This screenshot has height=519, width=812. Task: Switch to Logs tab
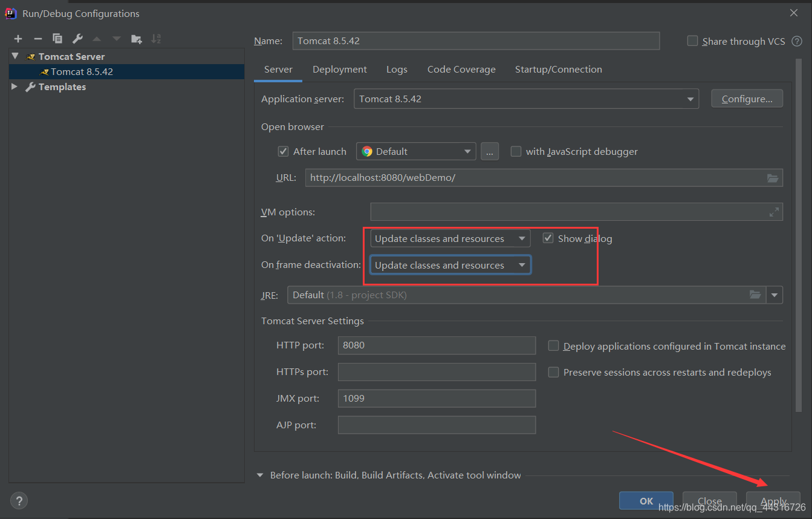pyautogui.click(x=397, y=70)
